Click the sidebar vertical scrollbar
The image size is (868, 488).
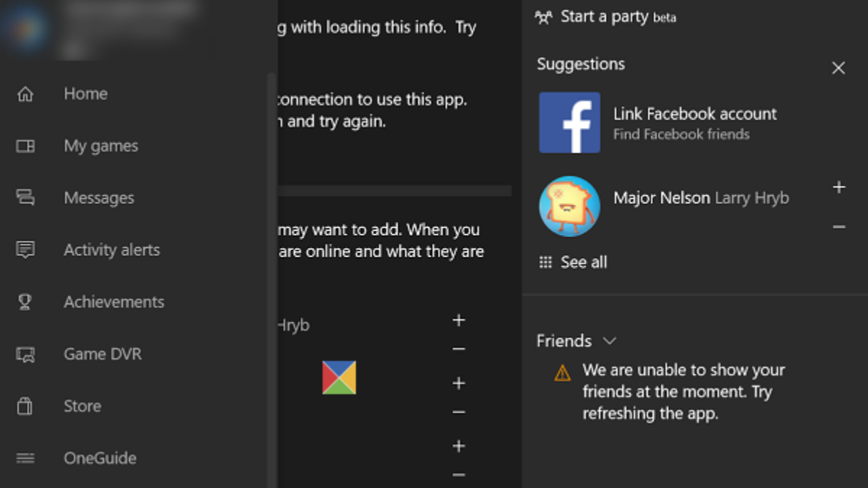click(x=271, y=280)
